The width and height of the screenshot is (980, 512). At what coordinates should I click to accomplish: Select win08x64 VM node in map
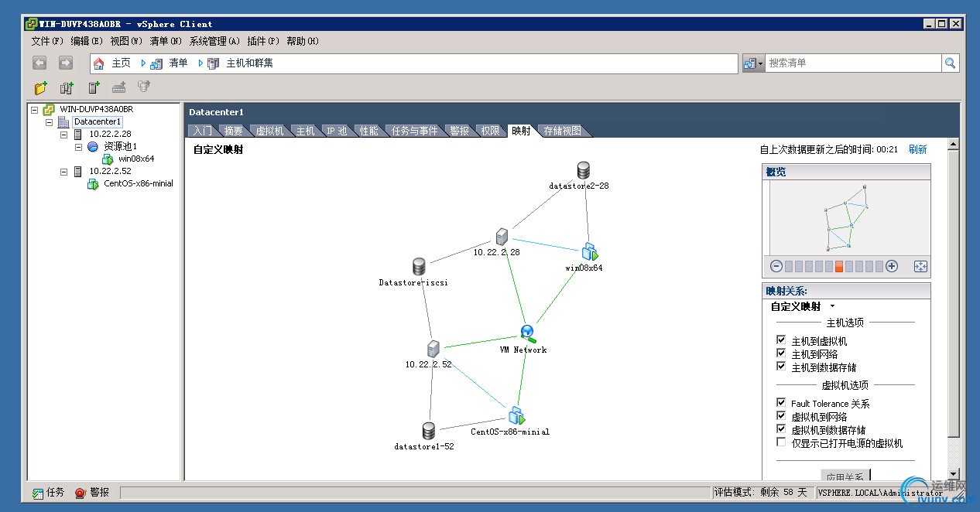pyautogui.click(x=590, y=251)
